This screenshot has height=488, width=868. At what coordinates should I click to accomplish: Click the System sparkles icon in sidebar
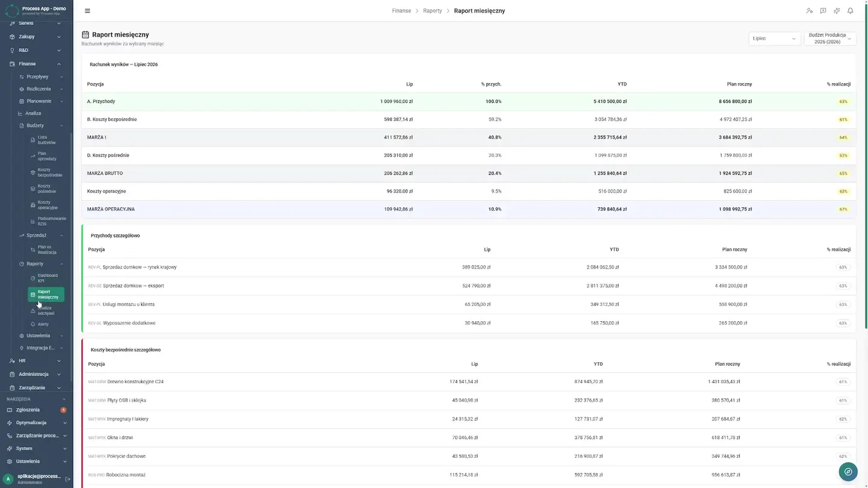tap(10, 448)
